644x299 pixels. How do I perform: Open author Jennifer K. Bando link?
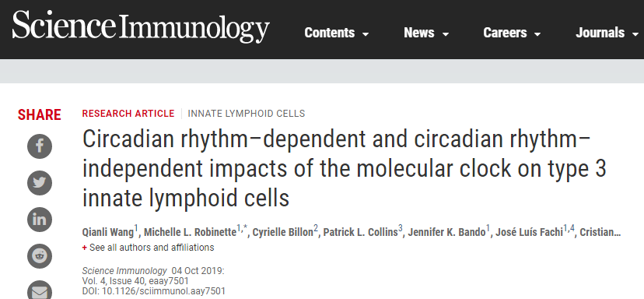tap(446, 232)
